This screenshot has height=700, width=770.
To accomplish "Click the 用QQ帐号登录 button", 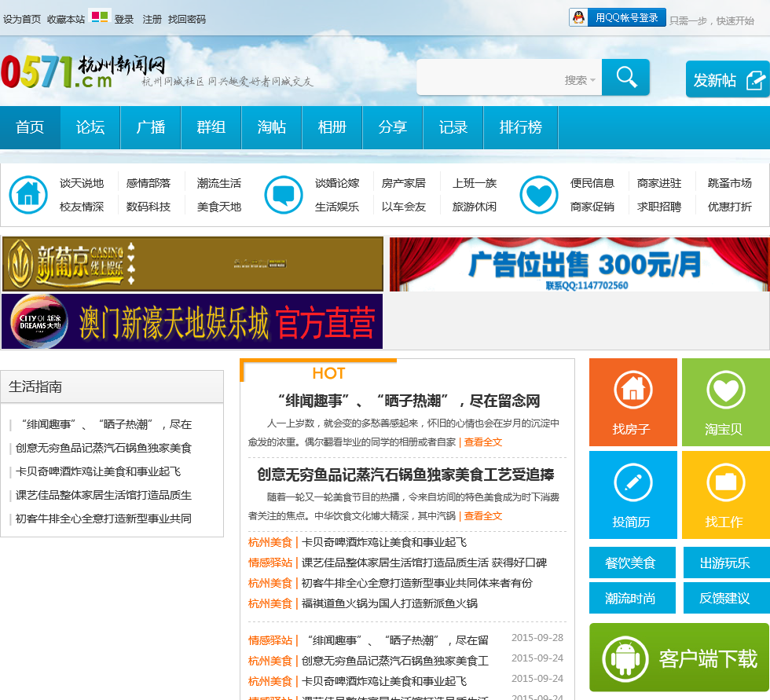I will click(x=618, y=17).
